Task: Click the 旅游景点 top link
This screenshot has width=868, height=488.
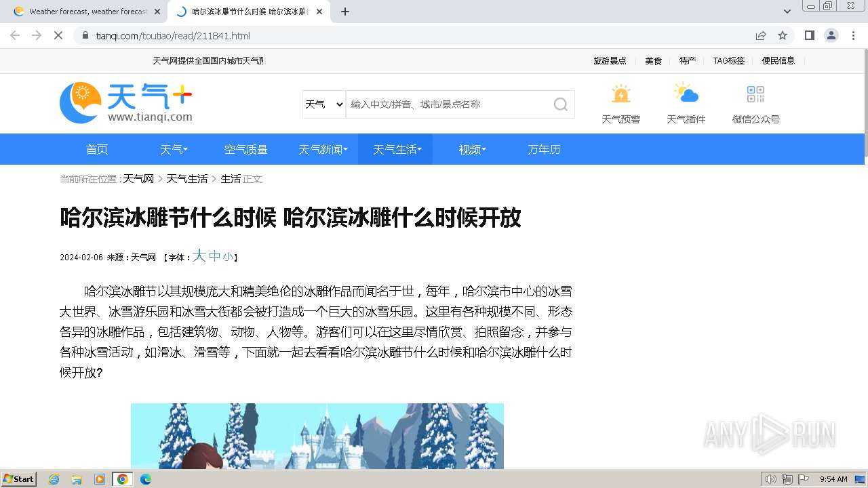Action: (x=610, y=60)
